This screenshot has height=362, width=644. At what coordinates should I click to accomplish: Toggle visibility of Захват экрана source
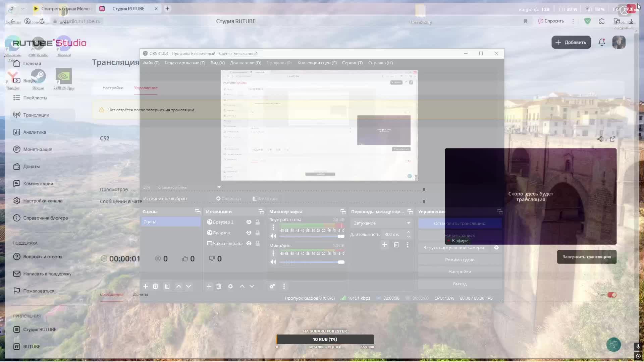click(249, 243)
